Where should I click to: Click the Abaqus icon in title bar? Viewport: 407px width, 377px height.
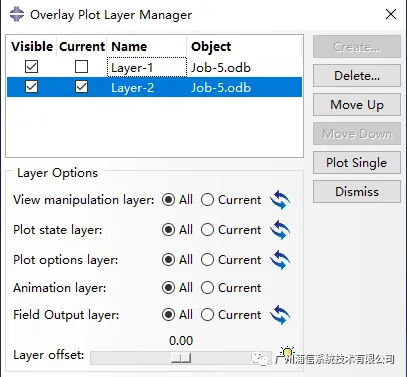17,14
